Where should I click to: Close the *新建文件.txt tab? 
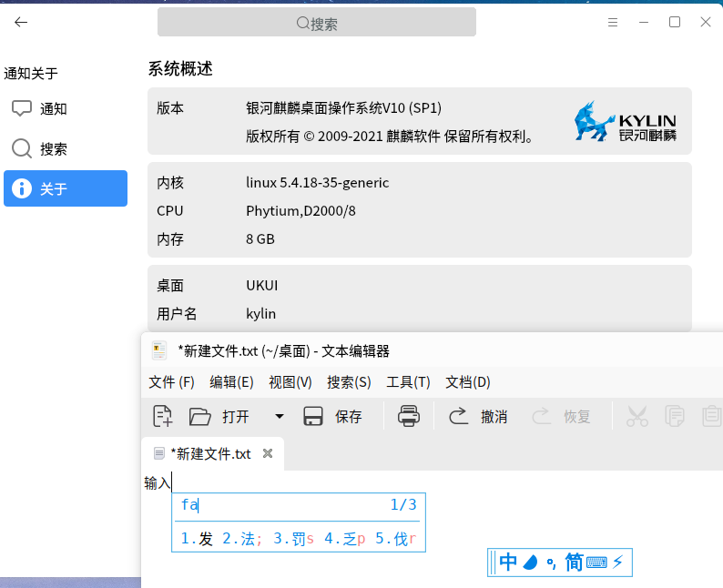268,453
